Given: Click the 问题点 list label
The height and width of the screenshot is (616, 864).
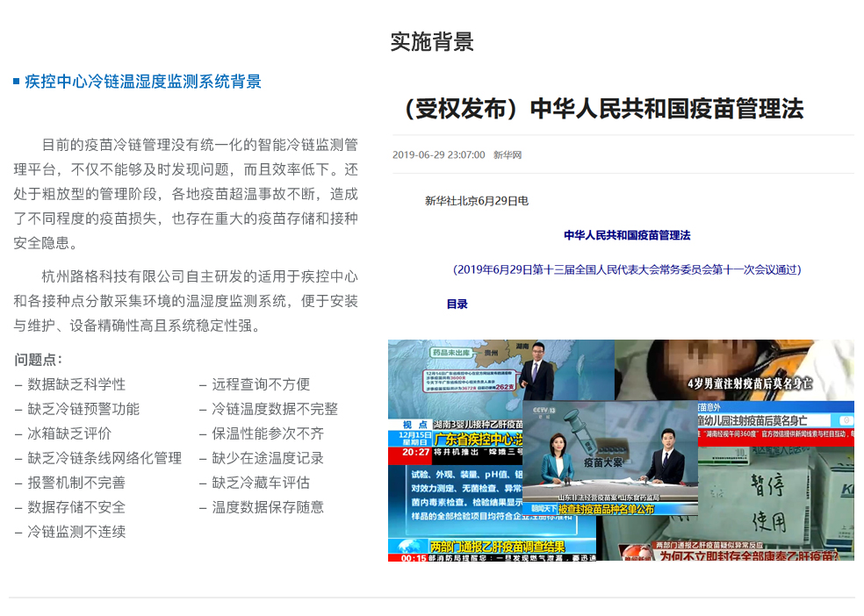Looking at the screenshot, I should 39,360.
